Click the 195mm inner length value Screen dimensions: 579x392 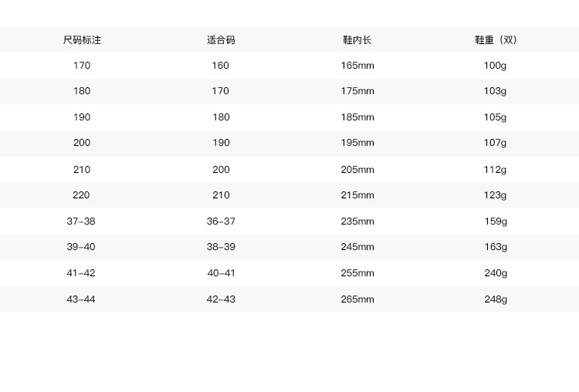tap(357, 143)
